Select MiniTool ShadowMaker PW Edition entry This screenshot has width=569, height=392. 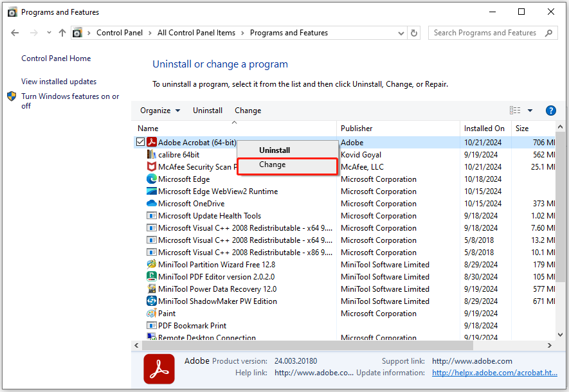point(217,301)
